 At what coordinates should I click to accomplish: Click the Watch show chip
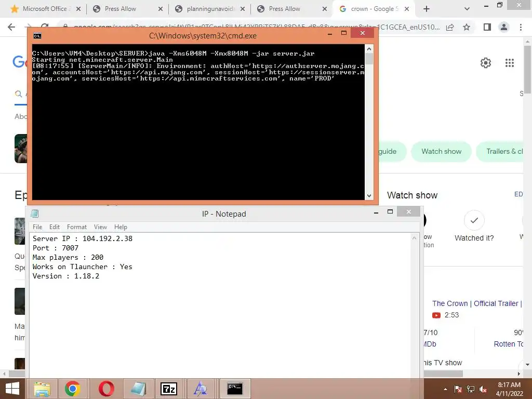[x=441, y=151]
